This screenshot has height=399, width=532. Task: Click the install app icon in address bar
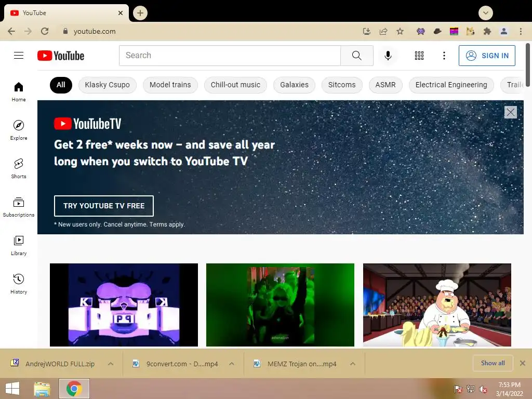click(x=366, y=32)
